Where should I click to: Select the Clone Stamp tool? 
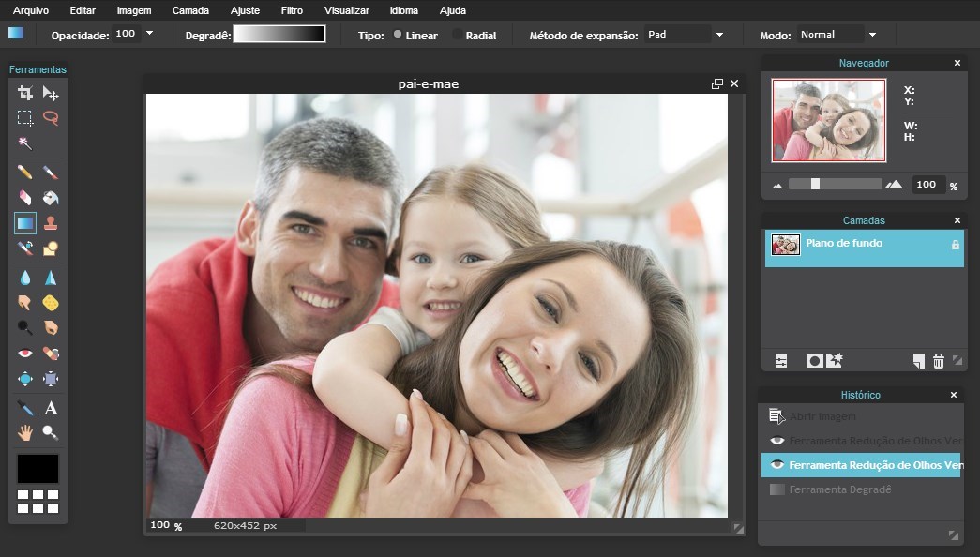(51, 222)
